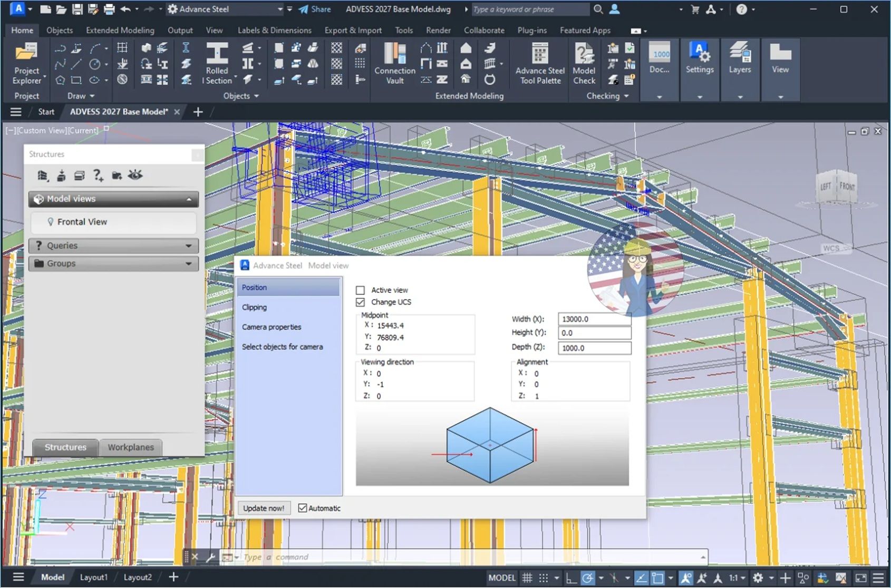Switch to the Labels & Dimensions tab
The image size is (891, 588).
tap(274, 30)
